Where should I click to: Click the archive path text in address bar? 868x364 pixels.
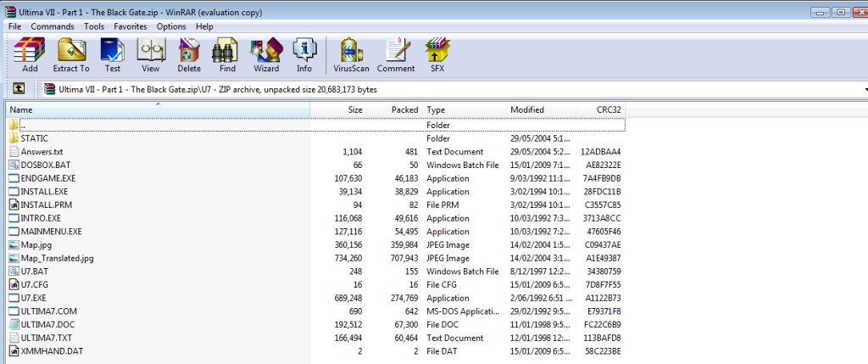218,90
